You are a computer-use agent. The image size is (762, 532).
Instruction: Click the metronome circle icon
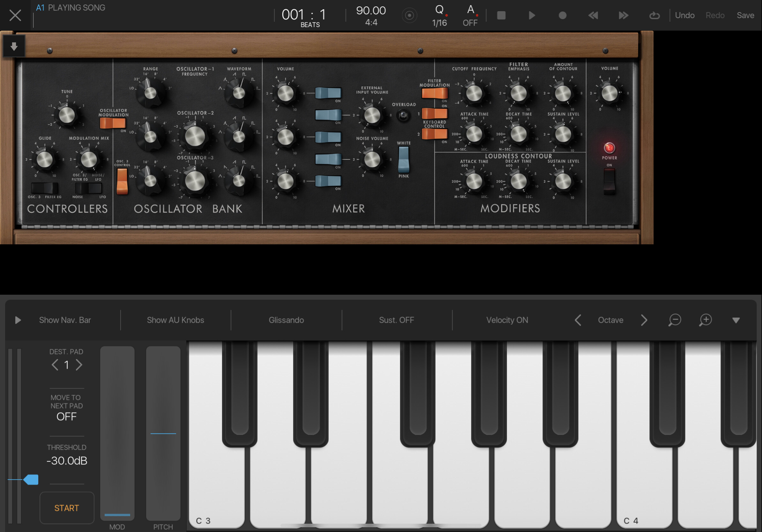coord(409,15)
